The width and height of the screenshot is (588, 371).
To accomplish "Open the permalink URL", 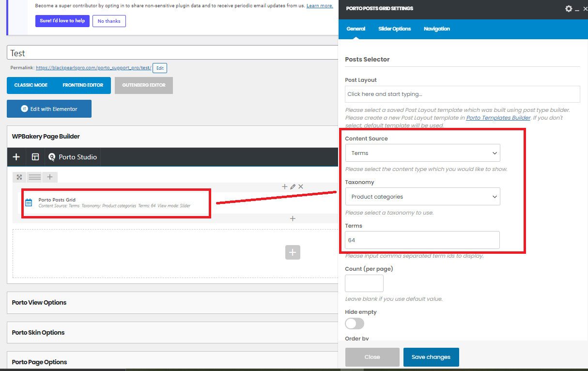I will pyautogui.click(x=93, y=68).
